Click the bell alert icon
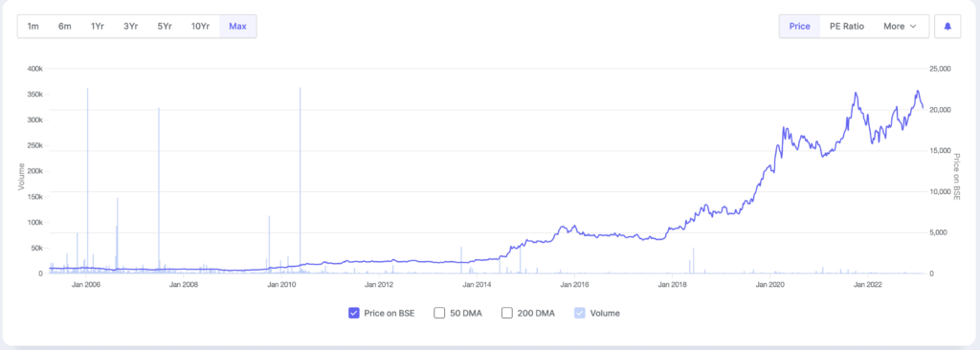The width and height of the screenshot is (980, 350). click(x=947, y=26)
